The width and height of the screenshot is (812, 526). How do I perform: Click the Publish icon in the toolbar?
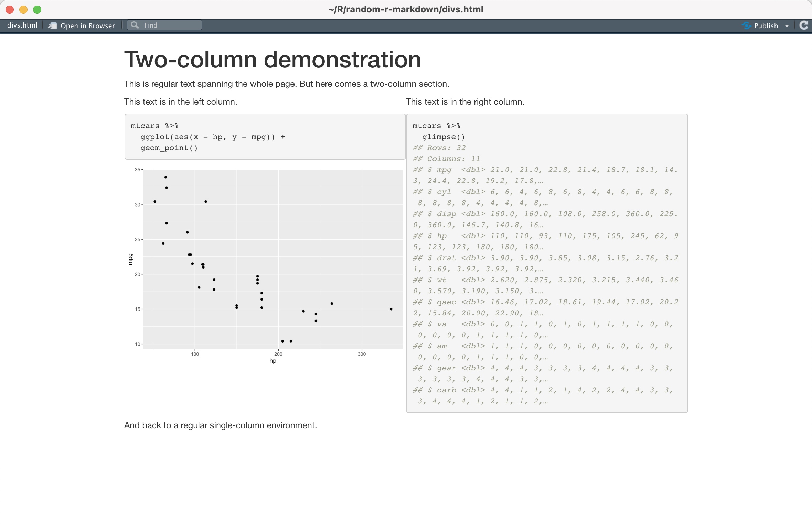point(747,25)
